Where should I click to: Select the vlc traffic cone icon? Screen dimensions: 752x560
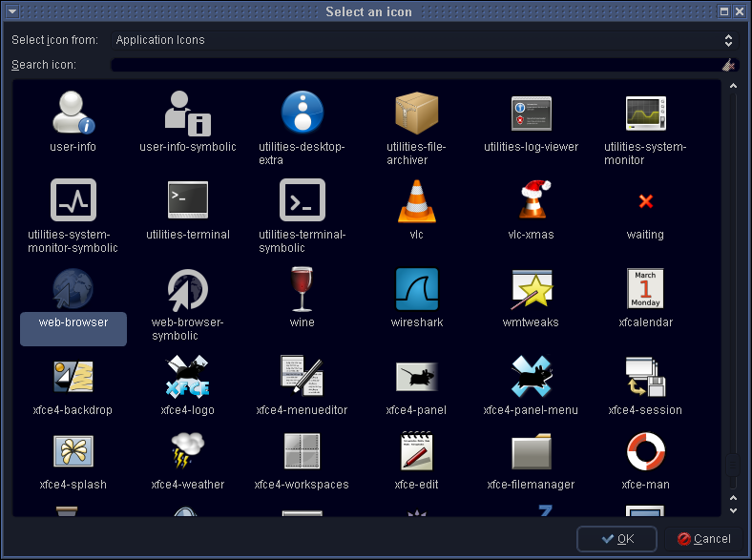[416, 200]
